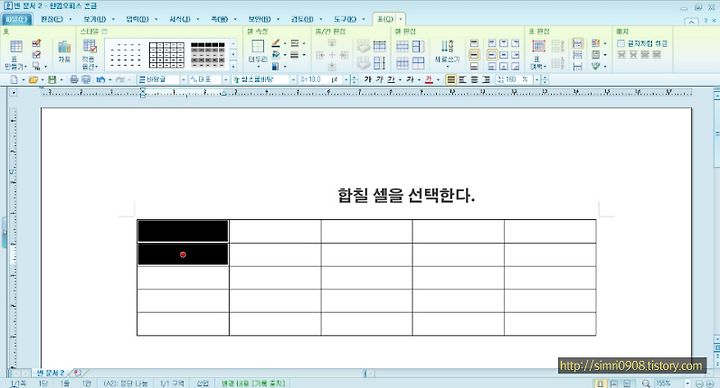Image resolution: width=720 pixels, height=388 pixels.
Task: Click the line spacing field showing 160
Action: pos(515,79)
